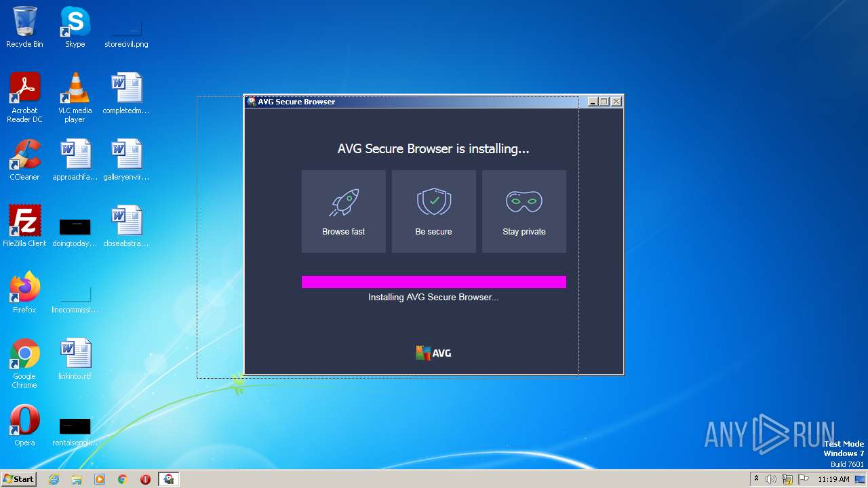Open the network tray icon
The height and width of the screenshot is (488, 868).
787,479
